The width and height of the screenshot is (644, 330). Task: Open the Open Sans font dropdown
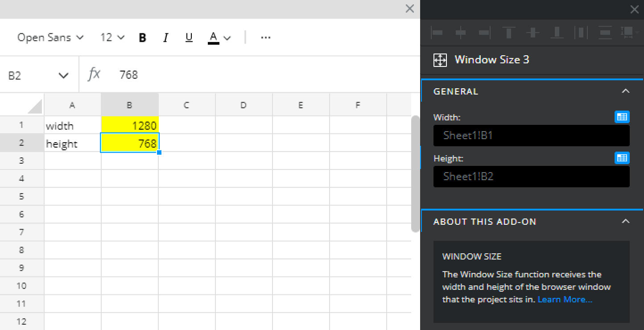tap(50, 38)
